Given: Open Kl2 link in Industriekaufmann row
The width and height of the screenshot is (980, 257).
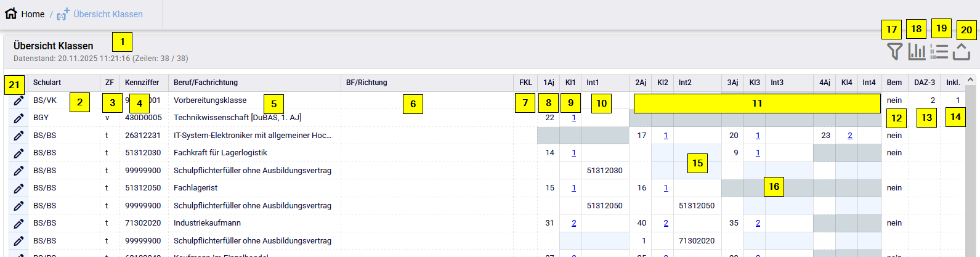Looking at the screenshot, I should click(x=666, y=223).
